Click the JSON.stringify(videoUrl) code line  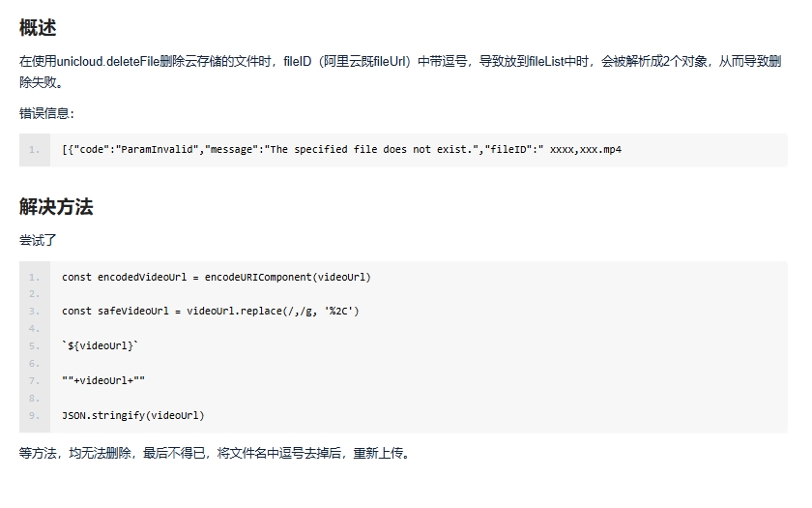[133, 415]
